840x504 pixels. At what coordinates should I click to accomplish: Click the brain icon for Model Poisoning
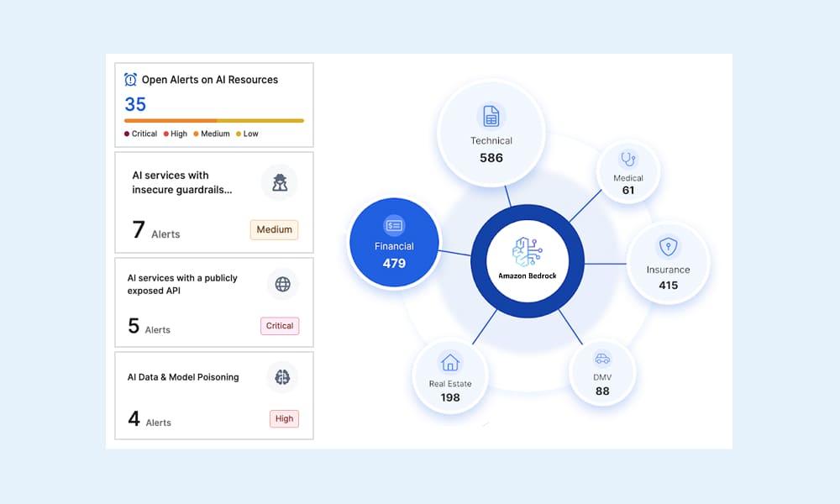click(282, 377)
